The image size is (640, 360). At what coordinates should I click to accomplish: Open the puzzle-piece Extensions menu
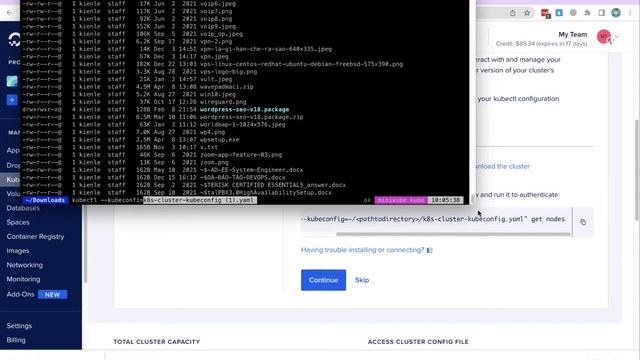pyautogui.click(x=587, y=13)
